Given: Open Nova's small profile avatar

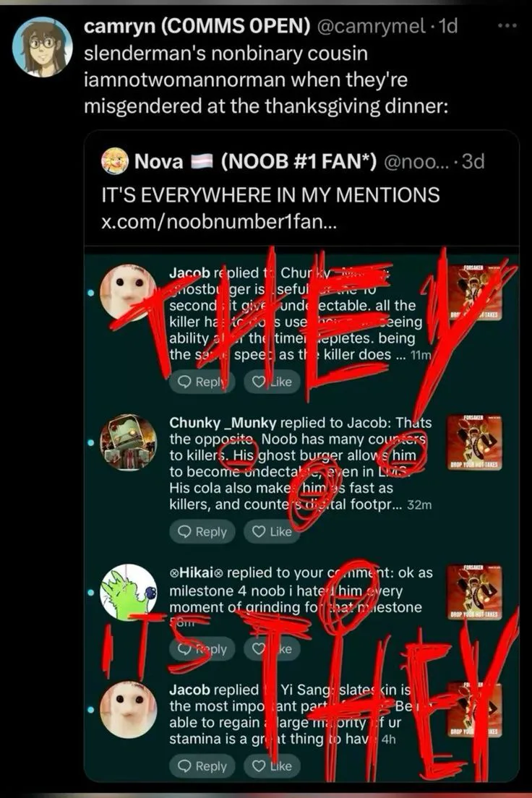Looking at the screenshot, I should click(114, 161).
